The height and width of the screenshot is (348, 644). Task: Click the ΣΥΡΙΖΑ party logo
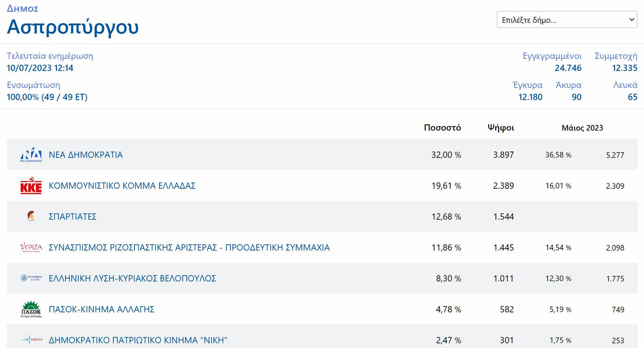(x=31, y=247)
